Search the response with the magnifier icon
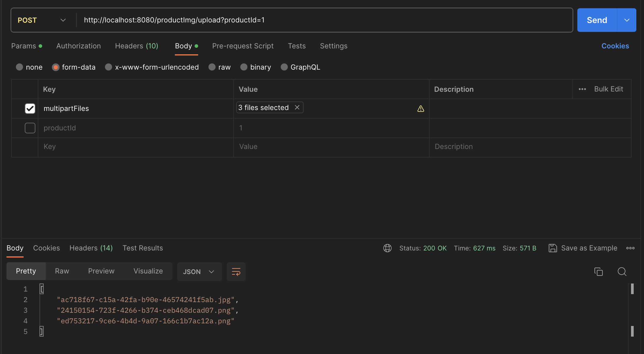 (622, 272)
